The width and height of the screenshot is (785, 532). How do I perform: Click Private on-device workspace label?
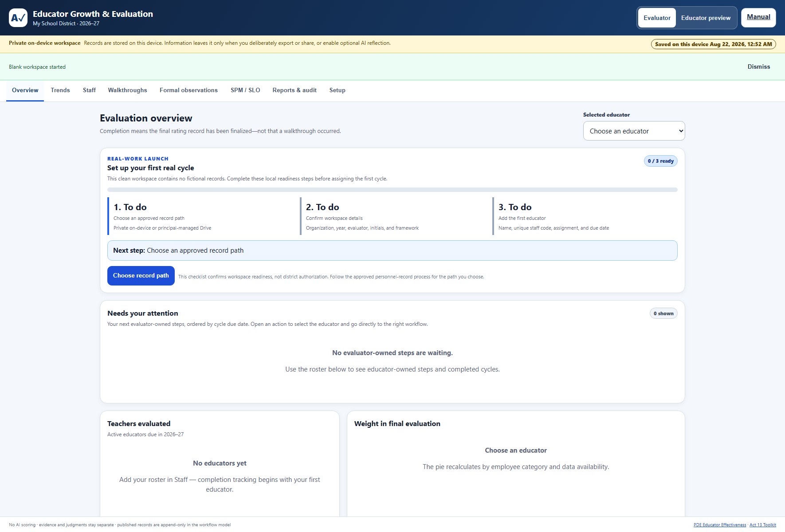45,43
